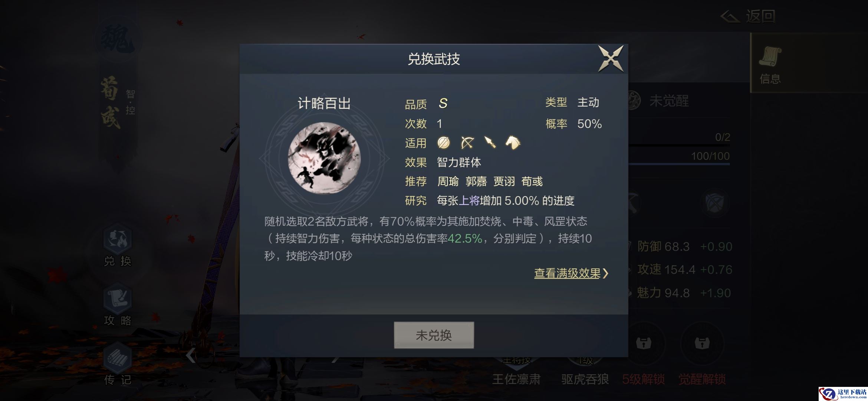Close the 兑换武技 dialog
Image resolution: width=868 pixels, height=401 pixels.
coord(611,59)
